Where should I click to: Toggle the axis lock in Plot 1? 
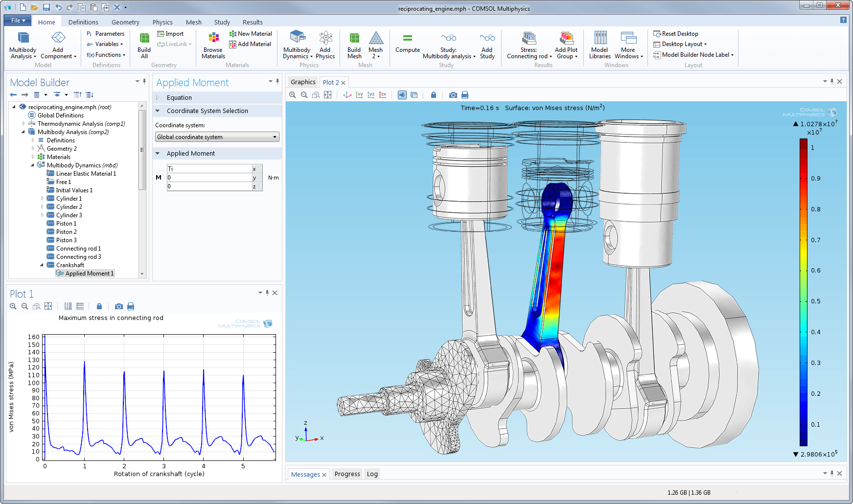point(99,306)
